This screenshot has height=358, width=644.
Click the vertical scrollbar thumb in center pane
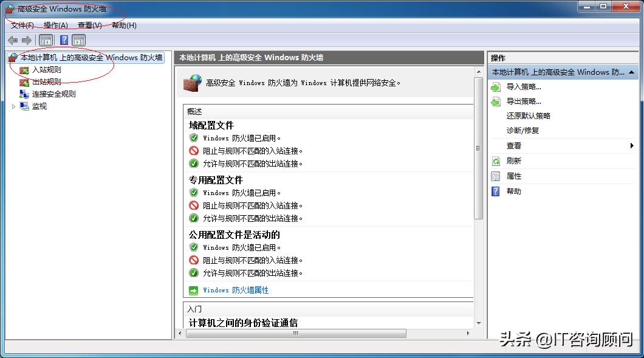pos(479,148)
